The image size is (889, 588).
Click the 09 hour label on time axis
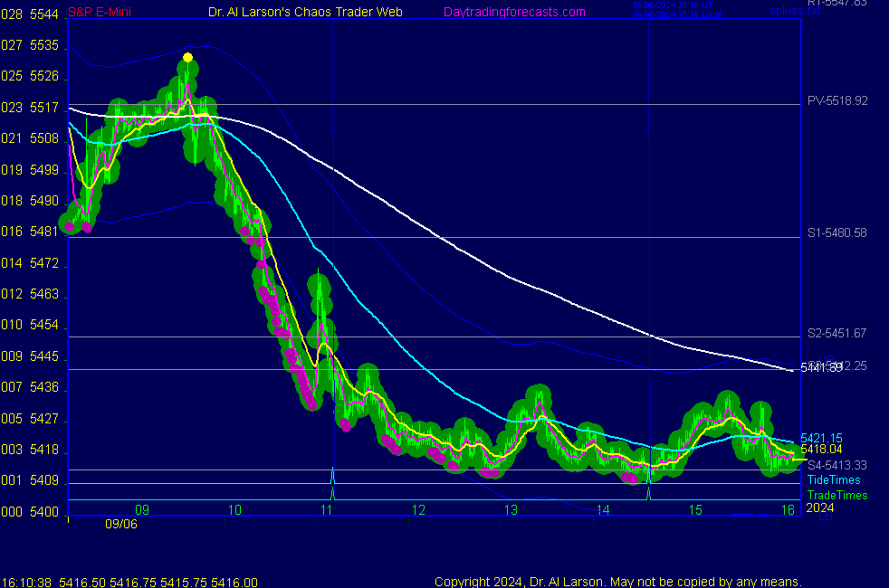142,510
